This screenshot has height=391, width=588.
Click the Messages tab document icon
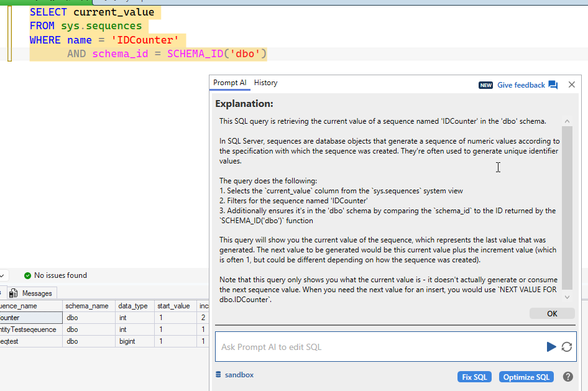[13, 293]
